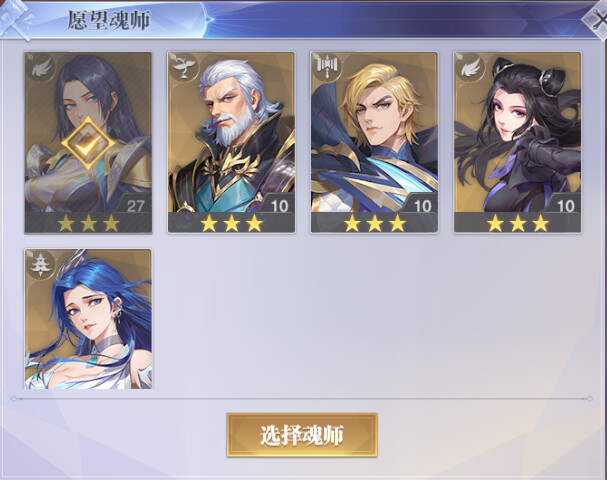Select the white-bearded elder soul master portrait
The width and height of the screenshot is (607, 480).
[x=231, y=142]
